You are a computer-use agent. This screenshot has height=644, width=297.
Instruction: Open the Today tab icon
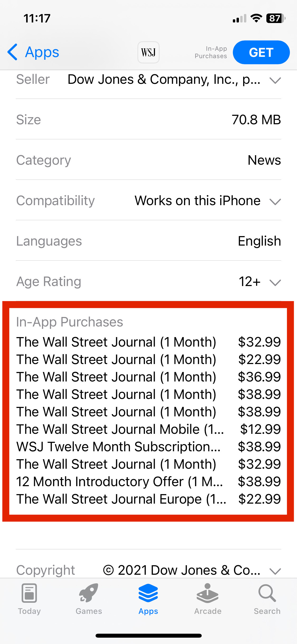tap(29, 593)
